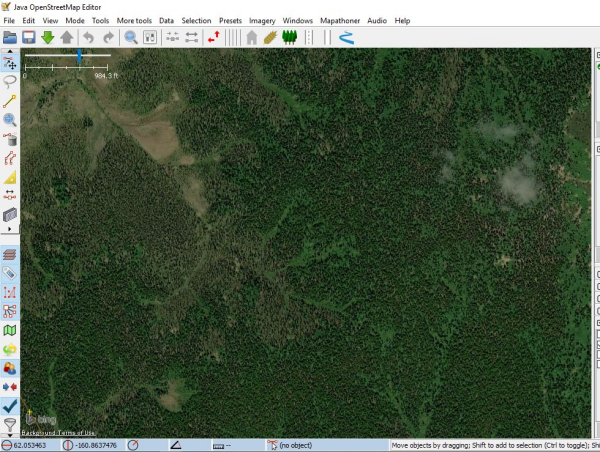
Task: Click the Search magnifier icon in toolbar
Action: [x=130, y=37]
